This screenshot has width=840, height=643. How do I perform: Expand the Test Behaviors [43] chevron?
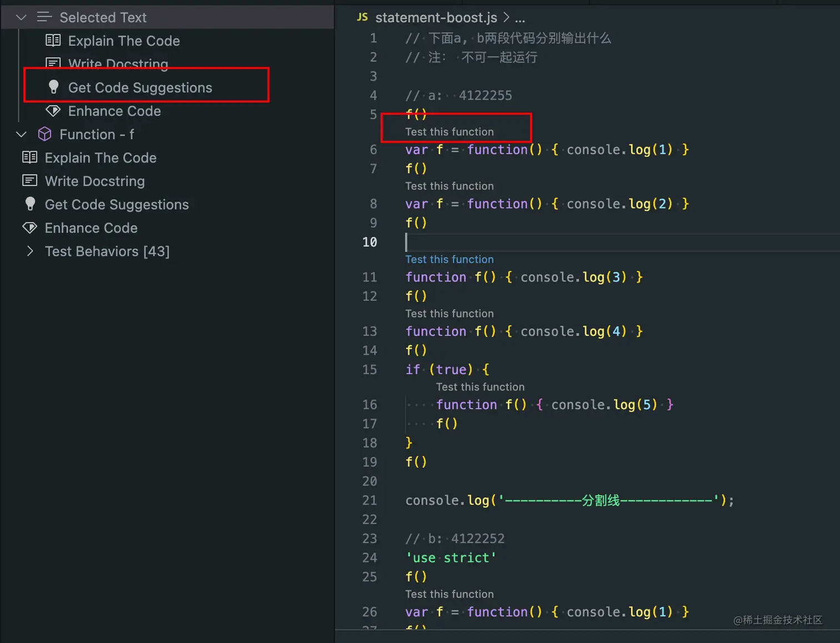point(30,252)
